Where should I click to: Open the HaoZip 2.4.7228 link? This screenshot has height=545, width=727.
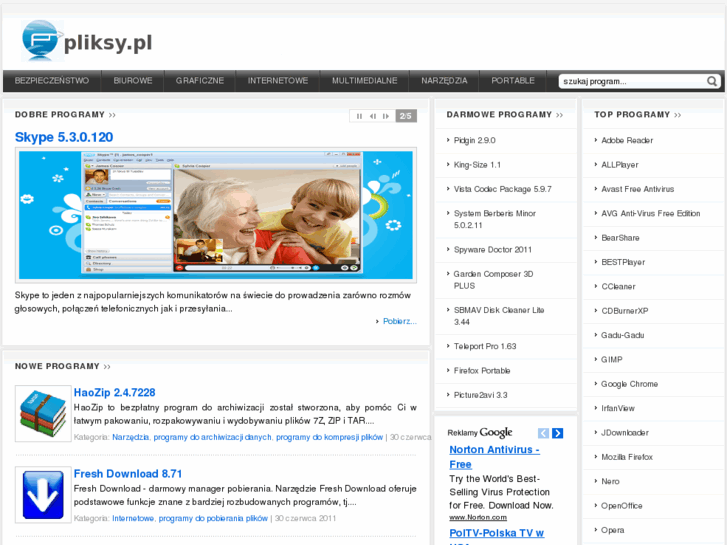pos(115,392)
